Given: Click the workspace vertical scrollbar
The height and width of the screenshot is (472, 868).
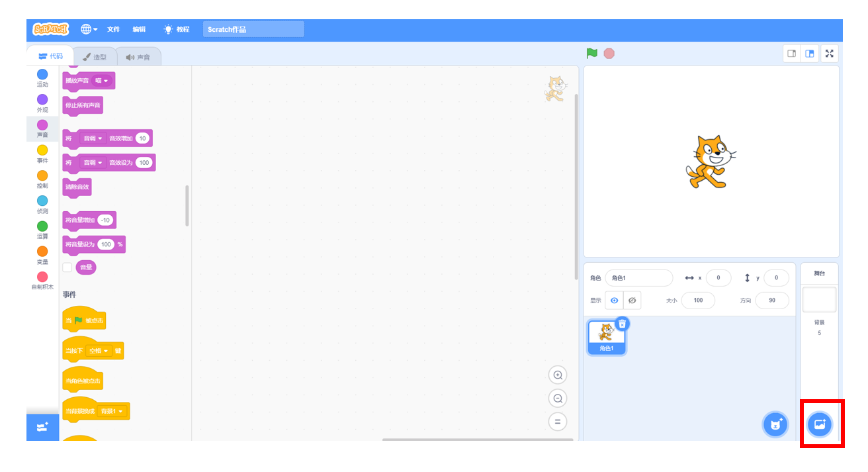Looking at the screenshot, I should coord(576,186).
